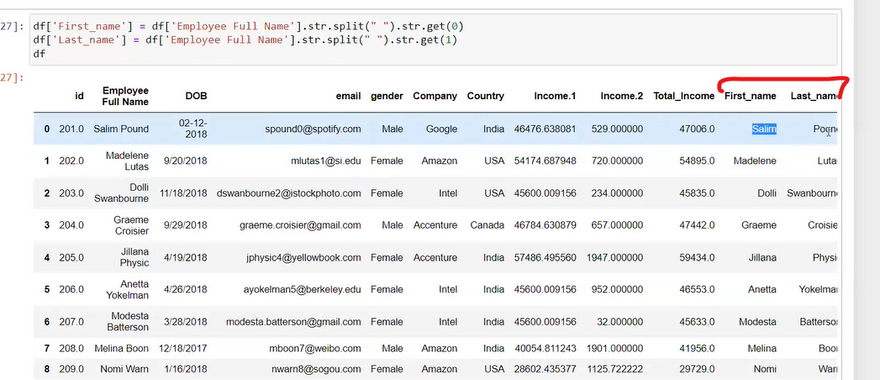Click the 'Canada' country cell
The height and width of the screenshot is (380, 880).
click(x=487, y=225)
